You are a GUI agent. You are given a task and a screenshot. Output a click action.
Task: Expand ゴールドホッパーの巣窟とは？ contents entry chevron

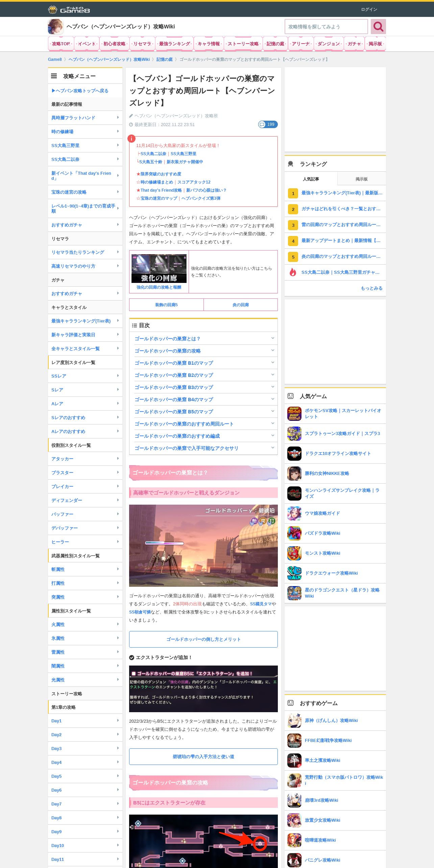(x=272, y=338)
